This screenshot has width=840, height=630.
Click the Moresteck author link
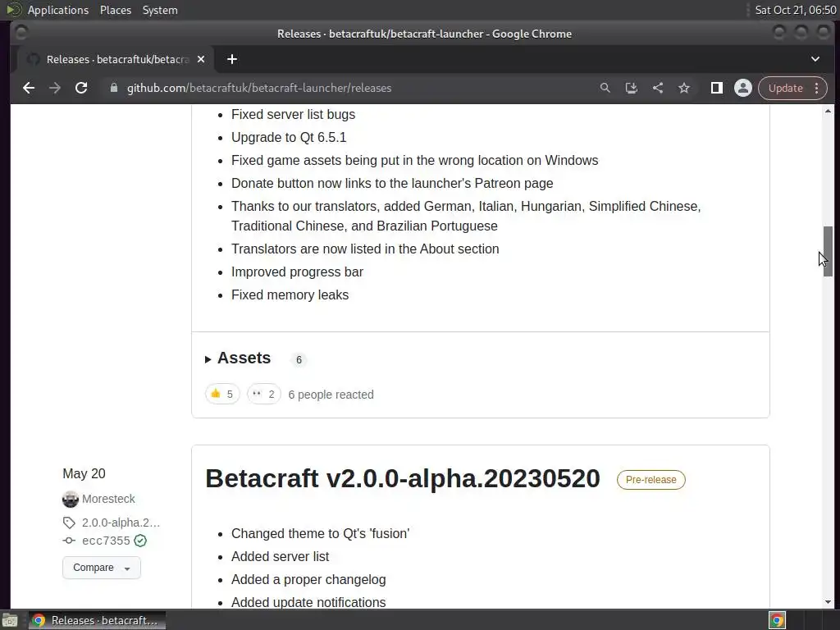pyautogui.click(x=108, y=499)
